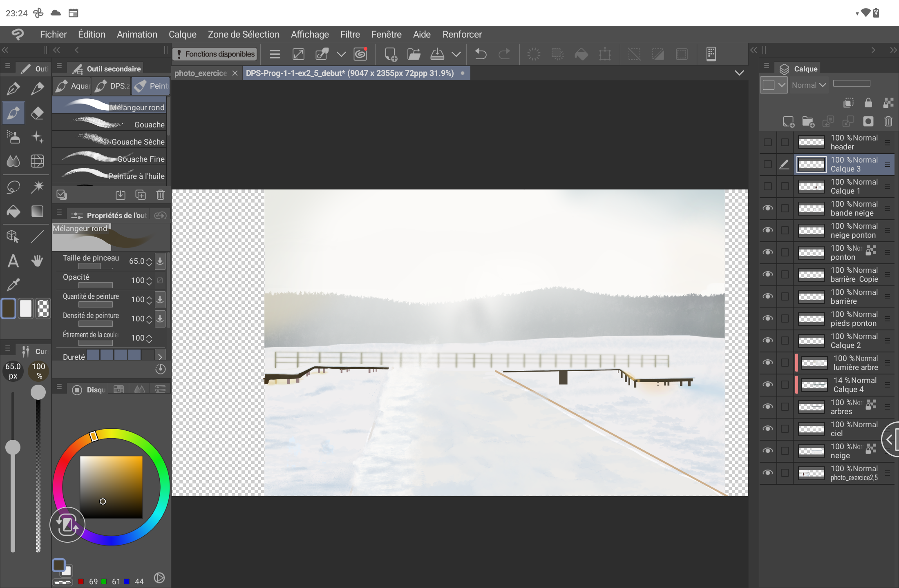Open the Normal blending mode dropdown
This screenshot has height=588, width=899.
click(809, 85)
